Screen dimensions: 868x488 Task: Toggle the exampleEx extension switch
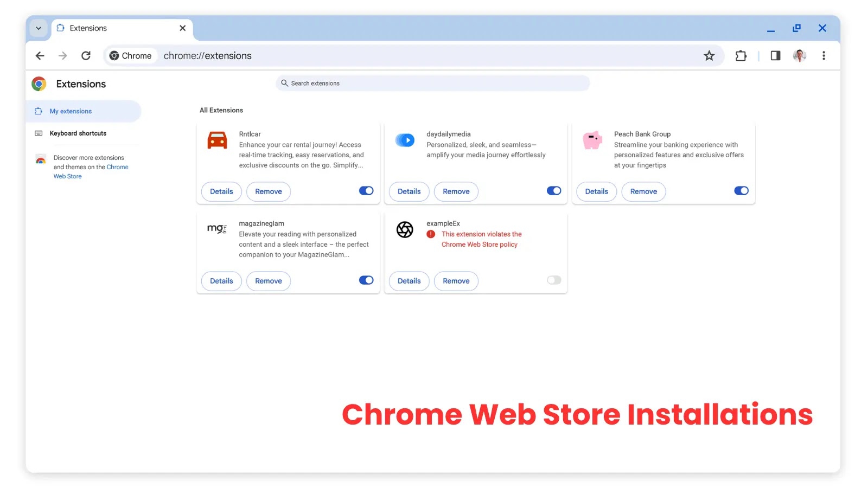[554, 280]
